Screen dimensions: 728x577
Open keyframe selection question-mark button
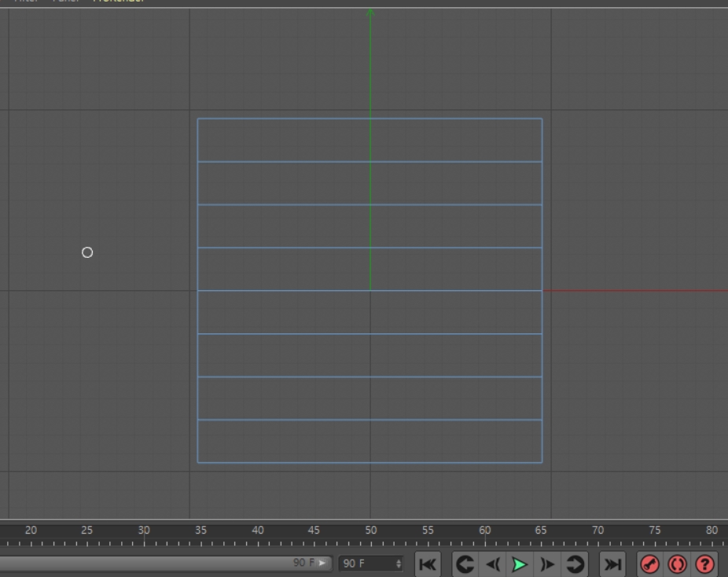click(x=704, y=564)
